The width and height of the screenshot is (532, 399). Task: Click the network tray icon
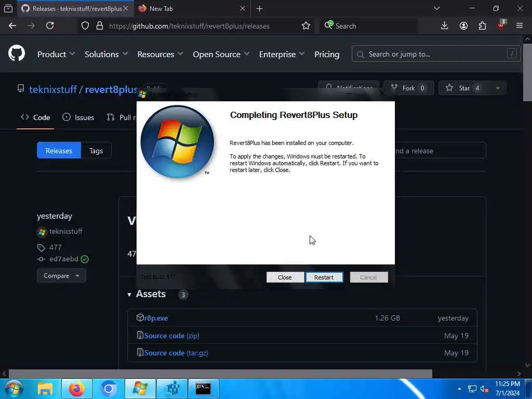point(472,389)
